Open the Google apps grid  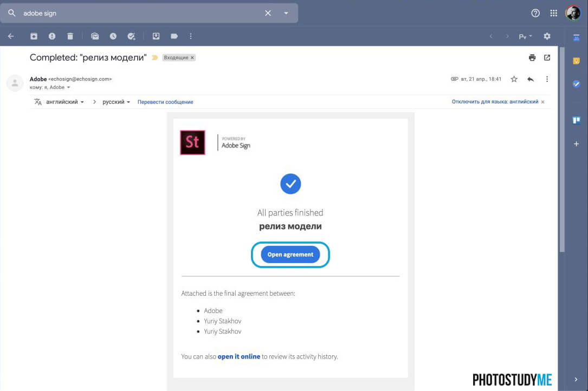click(553, 13)
